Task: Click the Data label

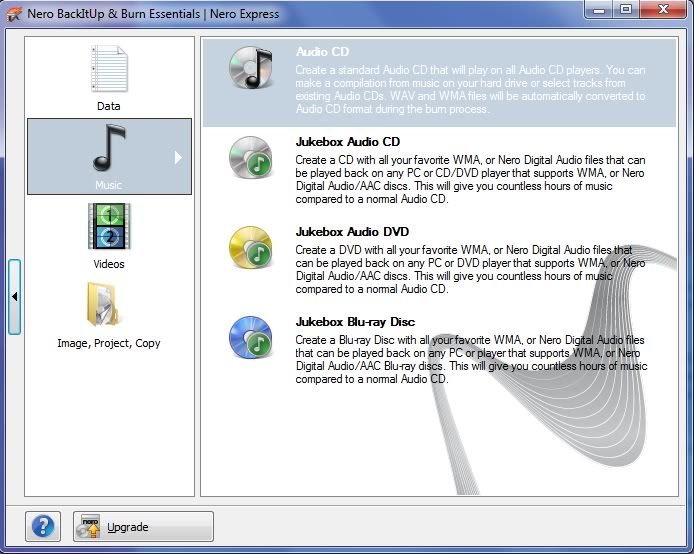Action: point(109,106)
